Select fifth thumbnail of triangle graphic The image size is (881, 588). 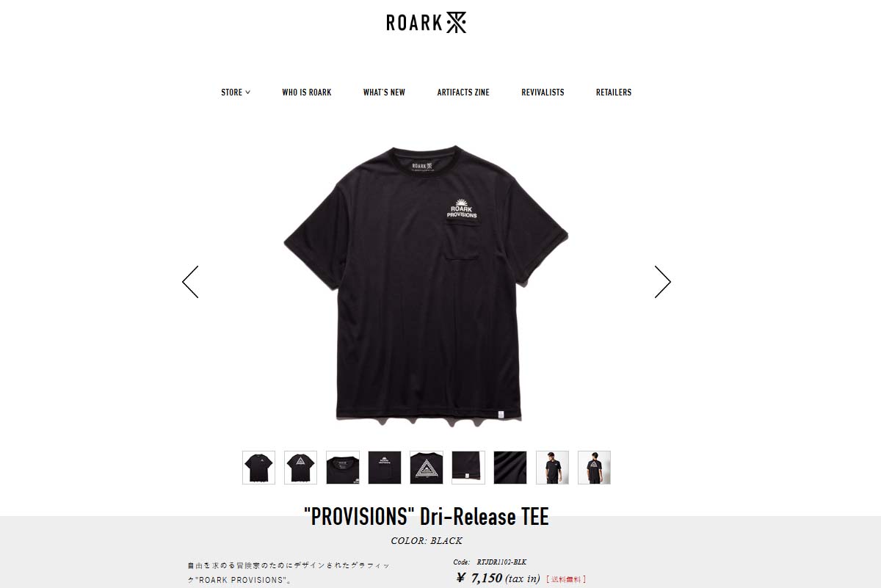[427, 468]
